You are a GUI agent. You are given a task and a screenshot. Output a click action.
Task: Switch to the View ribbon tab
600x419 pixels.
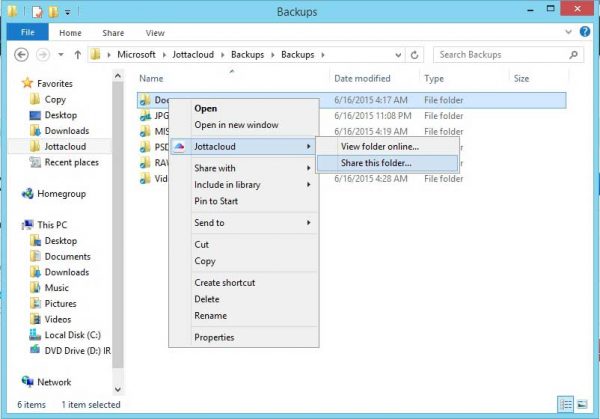click(155, 33)
